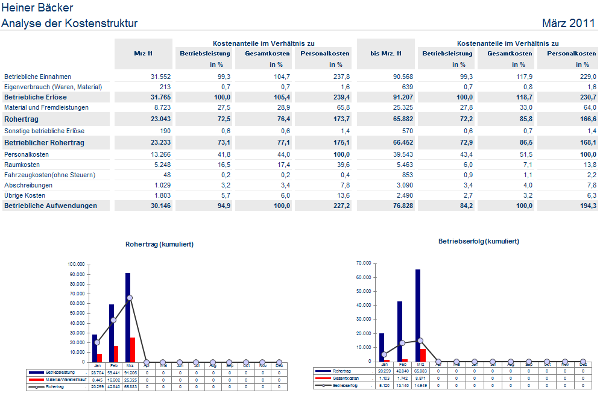Click the Betriebliche Aufwendungen value 30.146
The image size is (600, 393).
tap(161, 206)
